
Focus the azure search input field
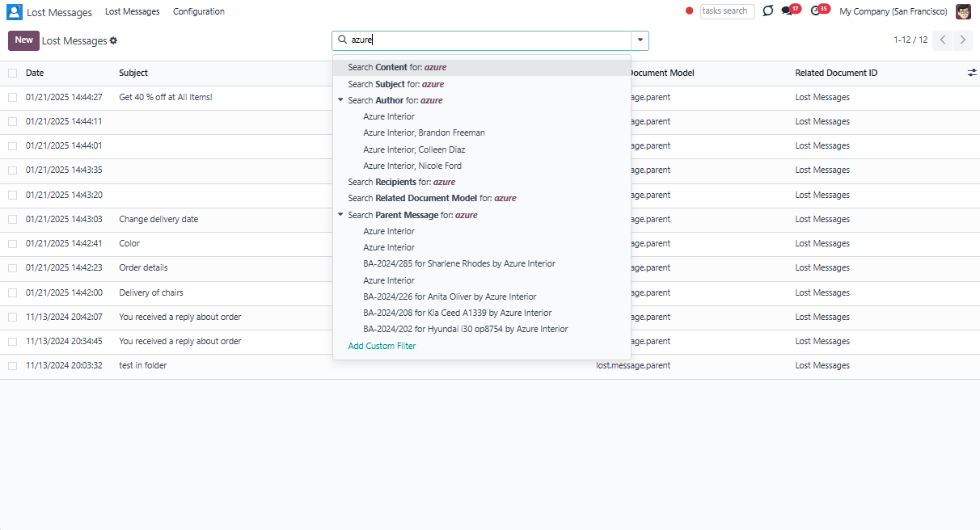489,40
